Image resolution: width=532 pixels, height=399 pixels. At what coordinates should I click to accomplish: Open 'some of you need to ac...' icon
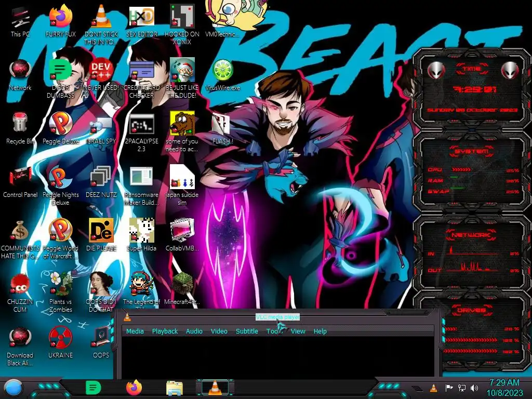click(182, 132)
